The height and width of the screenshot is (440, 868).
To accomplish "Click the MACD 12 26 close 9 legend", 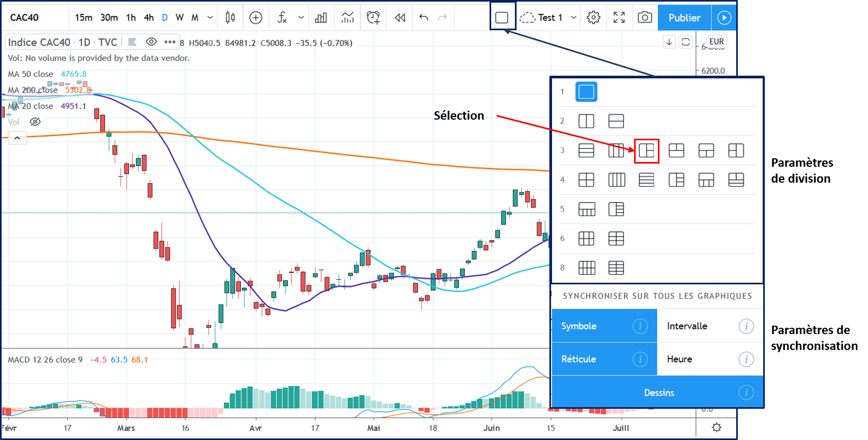I will coord(46,360).
